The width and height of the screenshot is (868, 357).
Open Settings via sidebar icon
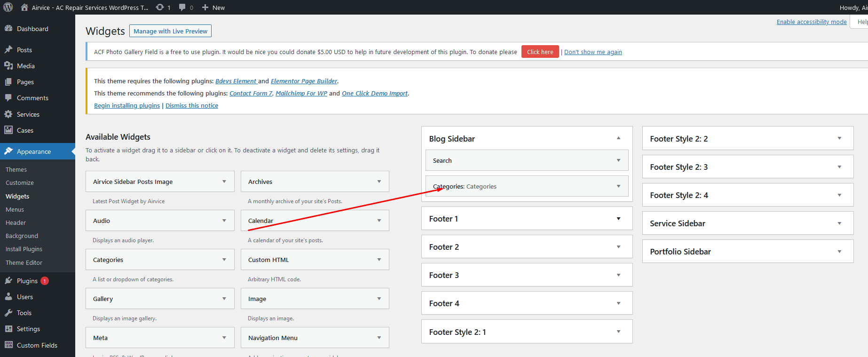point(8,329)
